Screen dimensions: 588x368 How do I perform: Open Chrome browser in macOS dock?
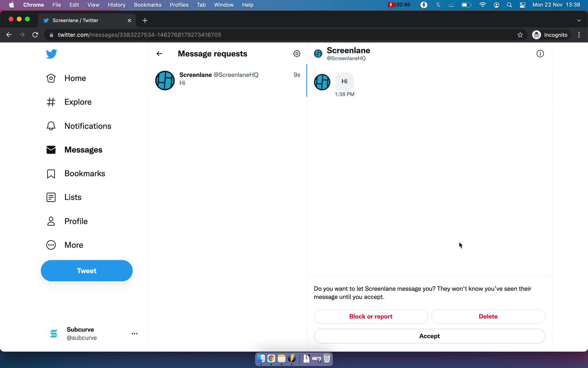271,358
